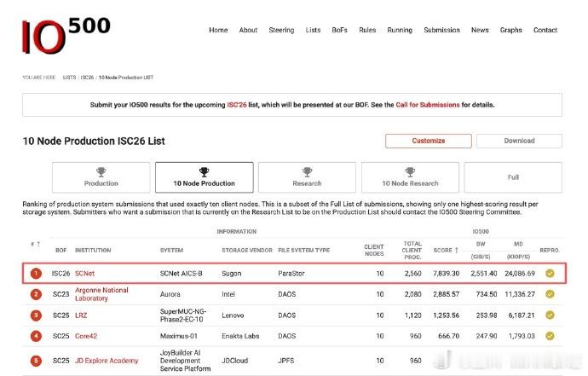Click the rank 4 badge icon

(x=36, y=336)
